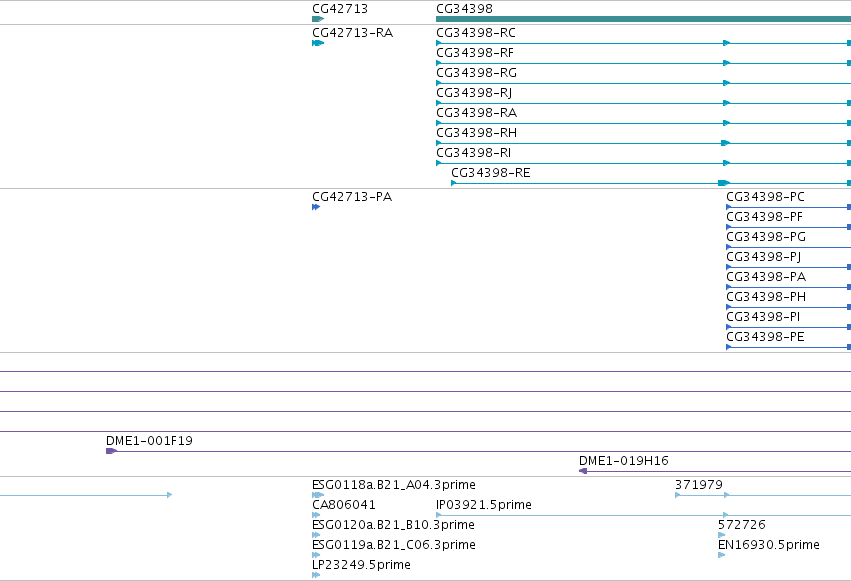Screen dimensions: 851x581
Task: Click the CG42713 gene arrow glyph
Action: coord(318,19)
